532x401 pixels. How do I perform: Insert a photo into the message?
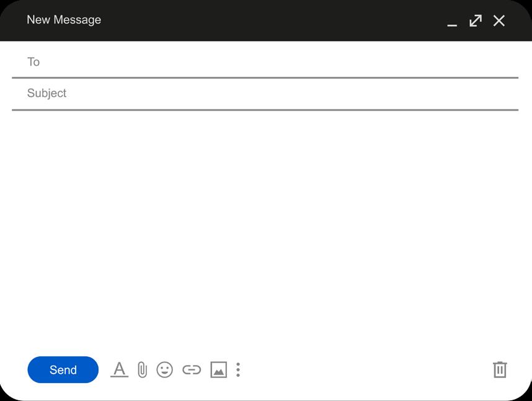tap(218, 370)
